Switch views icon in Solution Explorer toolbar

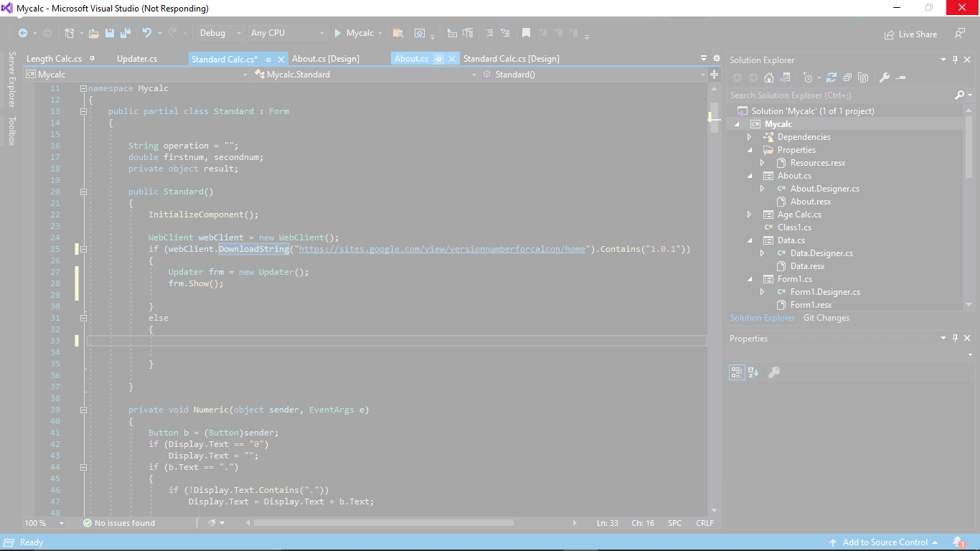[x=786, y=77]
